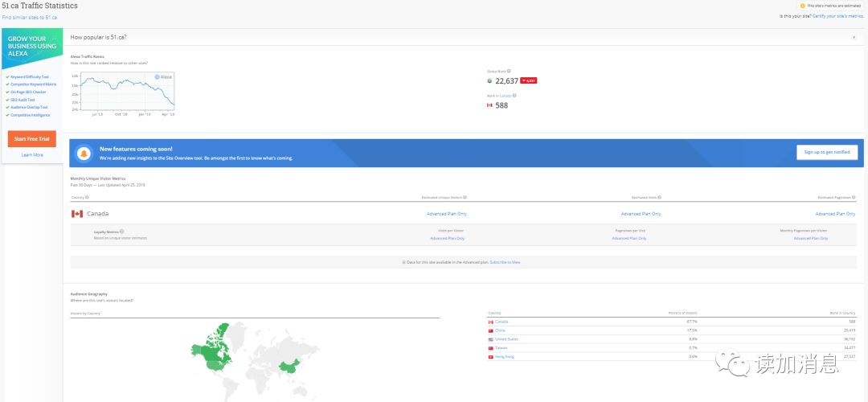Click the United States flag in the country table
Image resolution: width=868 pixels, height=402 pixels.
point(490,338)
